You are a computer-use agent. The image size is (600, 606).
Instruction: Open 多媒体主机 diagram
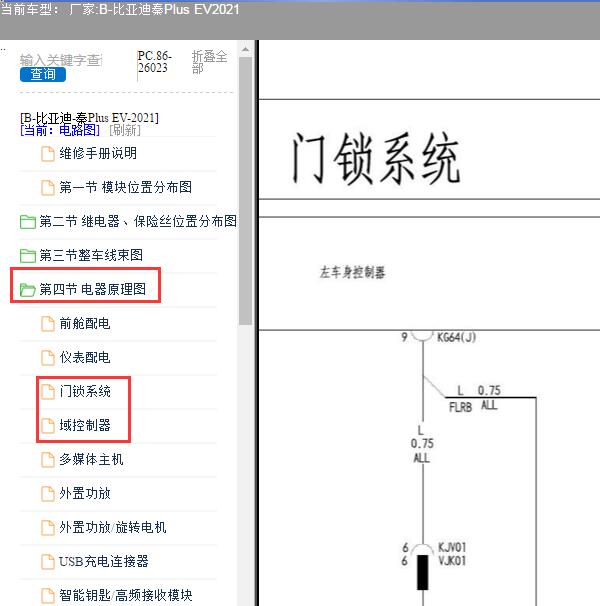(x=91, y=460)
